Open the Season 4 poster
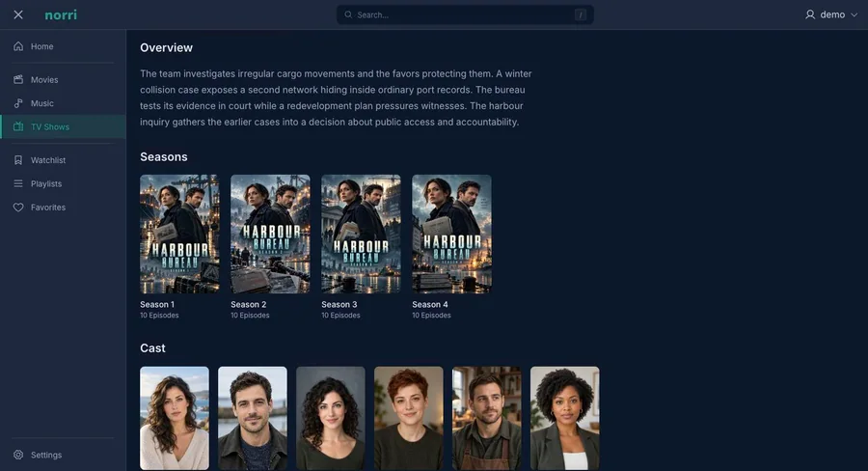The height and width of the screenshot is (471, 868). [x=451, y=234]
